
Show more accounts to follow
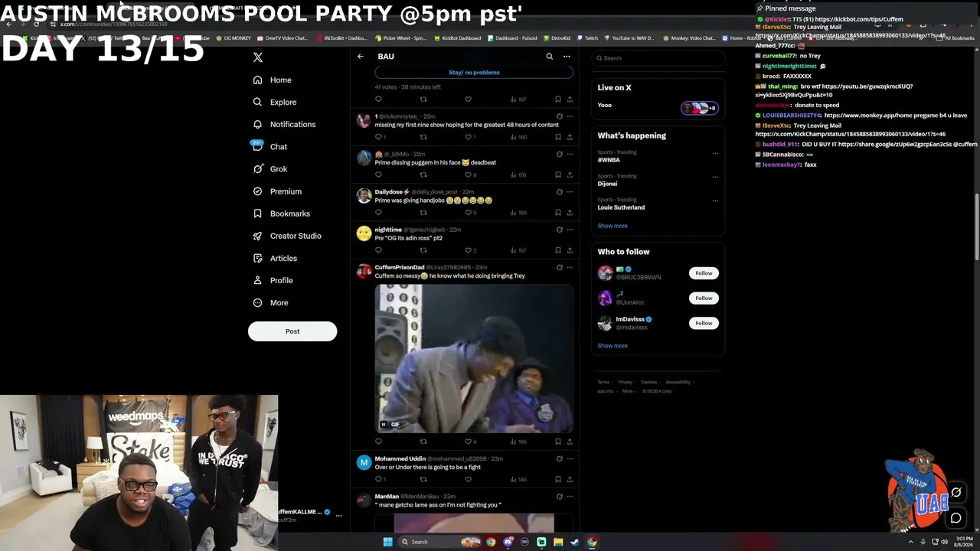[612, 346]
